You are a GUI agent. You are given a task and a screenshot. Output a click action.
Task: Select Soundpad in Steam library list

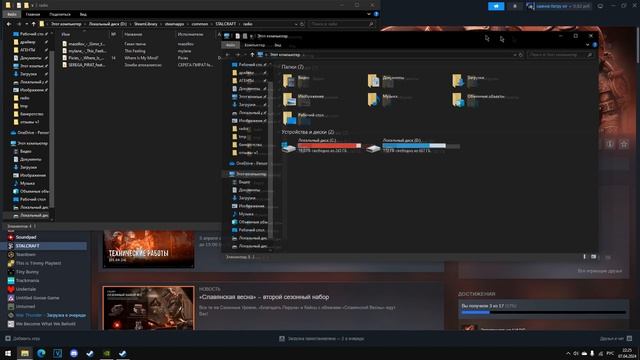pyautogui.click(x=26, y=237)
